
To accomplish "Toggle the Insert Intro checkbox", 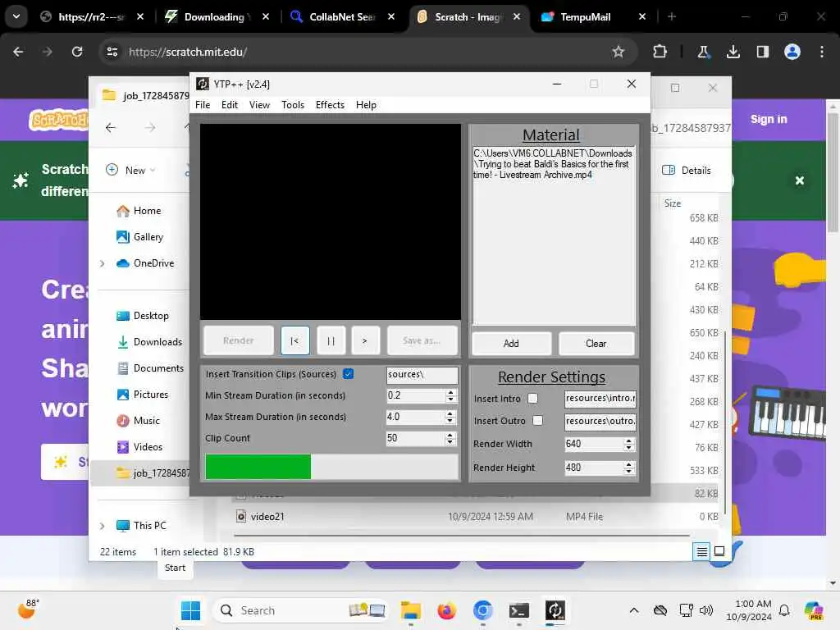I will [x=532, y=399].
